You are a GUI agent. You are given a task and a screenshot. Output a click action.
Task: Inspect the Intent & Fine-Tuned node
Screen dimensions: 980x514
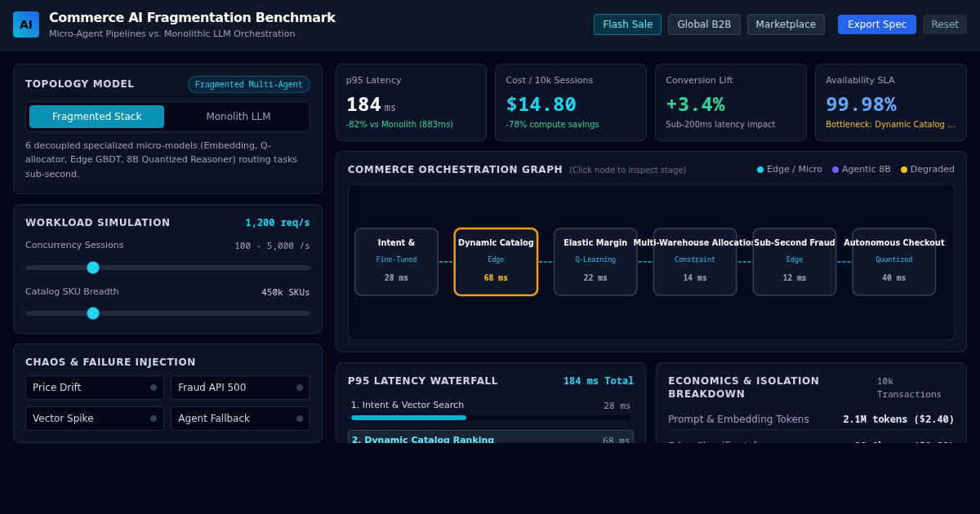pos(396,262)
